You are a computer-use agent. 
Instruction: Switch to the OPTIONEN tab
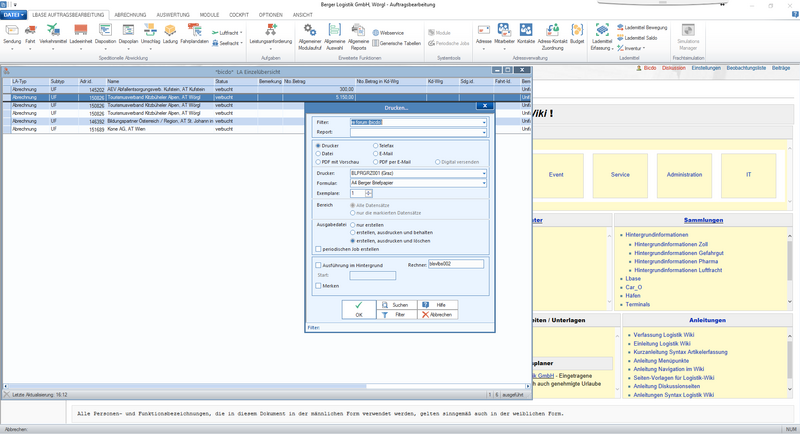pos(270,15)
